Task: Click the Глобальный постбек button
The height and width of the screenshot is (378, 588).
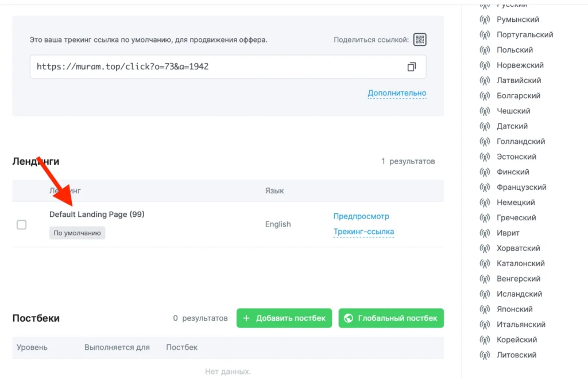Action: pyautogui.click(x=390, y=318)
